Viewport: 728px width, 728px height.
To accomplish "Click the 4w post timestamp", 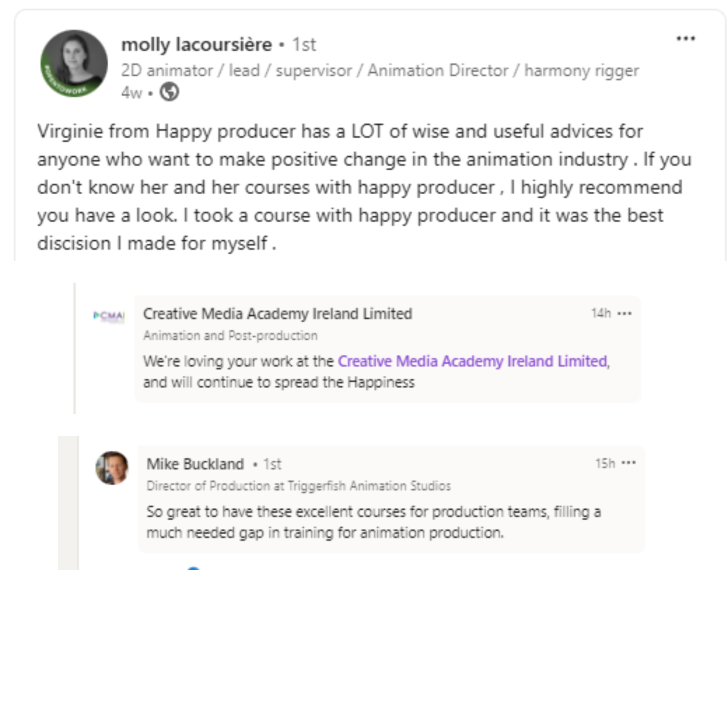I will pyautogui.click(x=131, y=93).
